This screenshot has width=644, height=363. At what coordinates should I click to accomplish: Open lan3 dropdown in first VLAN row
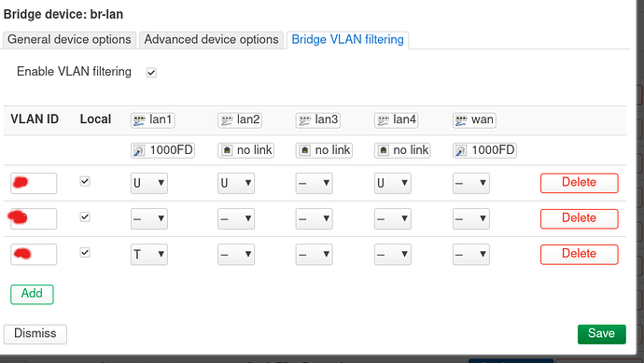[315, 183]
